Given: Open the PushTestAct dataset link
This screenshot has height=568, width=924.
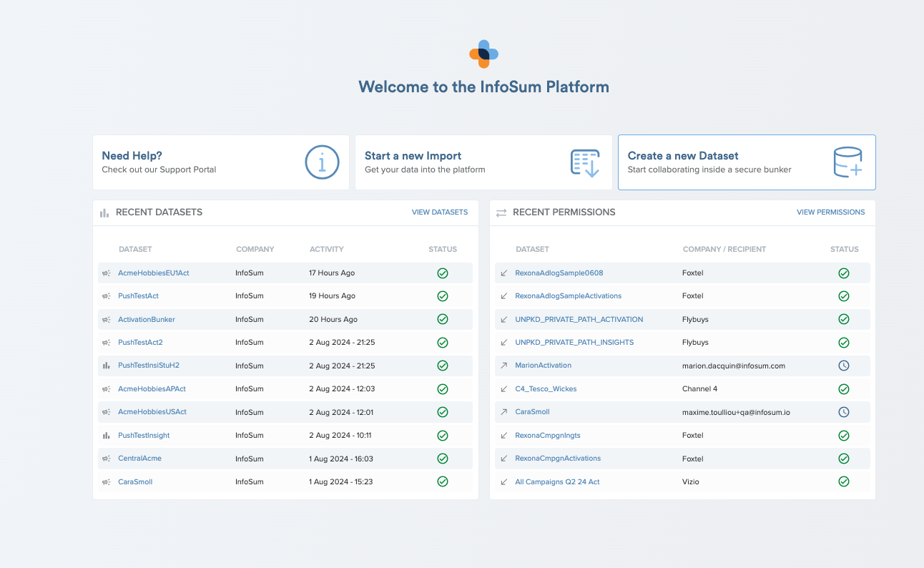Looking at the screenshot, I should click(138, 296).
